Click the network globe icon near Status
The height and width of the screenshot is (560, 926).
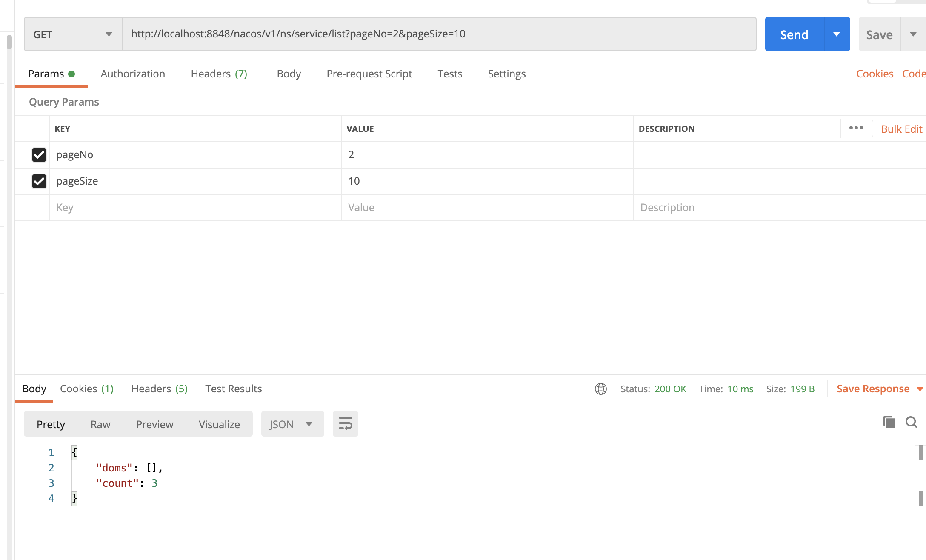coord(600,389)
